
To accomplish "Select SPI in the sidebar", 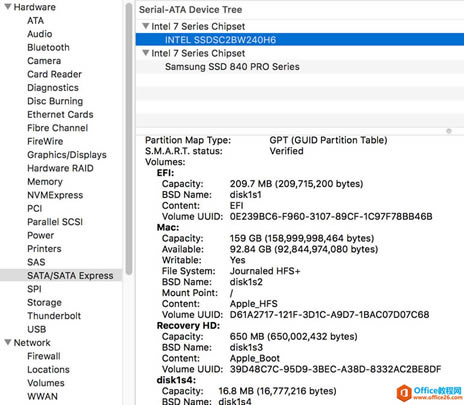I will (34, 289).
